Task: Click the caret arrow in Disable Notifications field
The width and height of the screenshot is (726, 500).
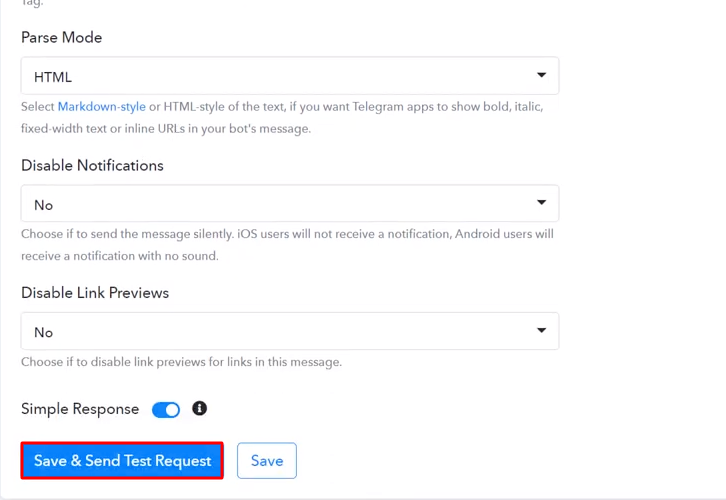Action: 541,203
